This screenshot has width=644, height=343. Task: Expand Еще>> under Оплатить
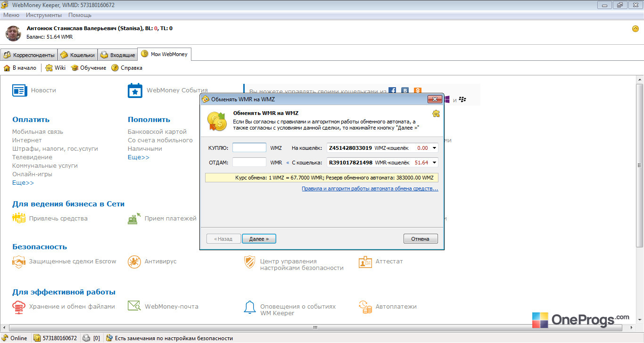point(23,183)
